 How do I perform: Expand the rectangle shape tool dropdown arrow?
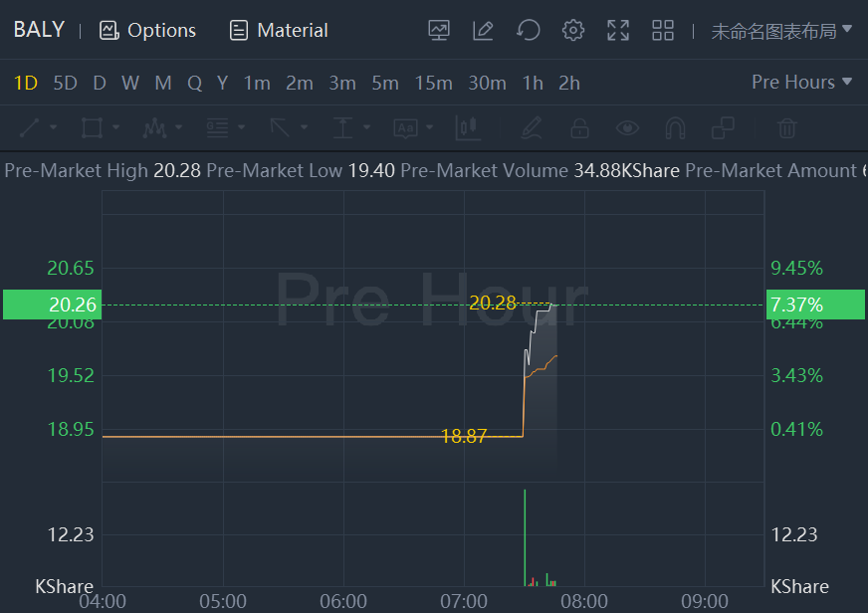(x=116, y=127)
